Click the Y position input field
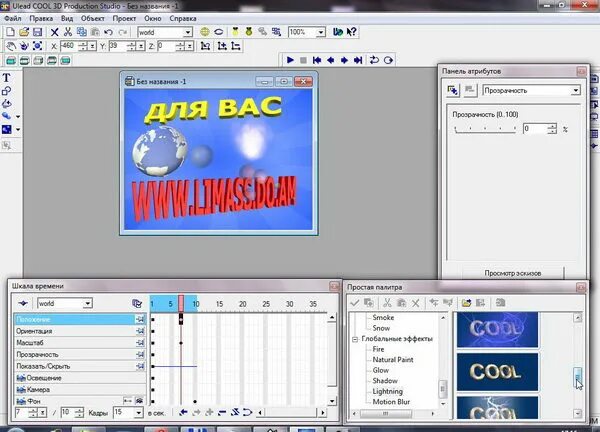 (117, 46)
